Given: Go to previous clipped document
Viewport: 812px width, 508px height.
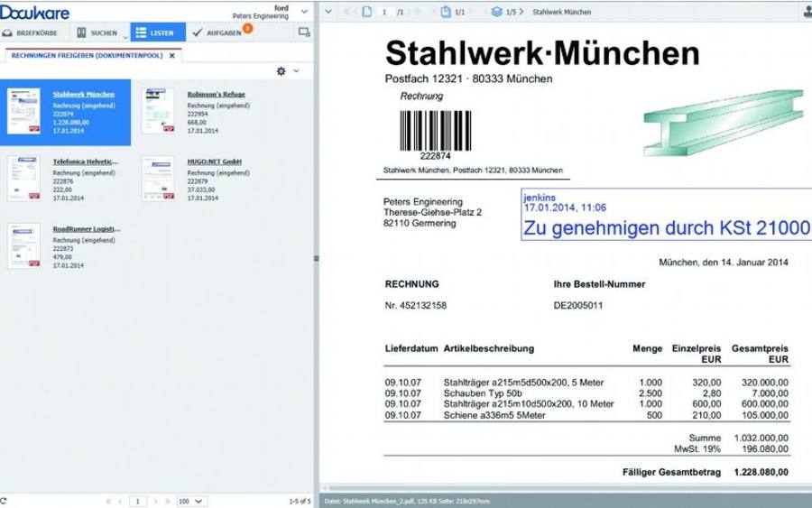Looking at the screenshot, I should (x=435, y=12).
